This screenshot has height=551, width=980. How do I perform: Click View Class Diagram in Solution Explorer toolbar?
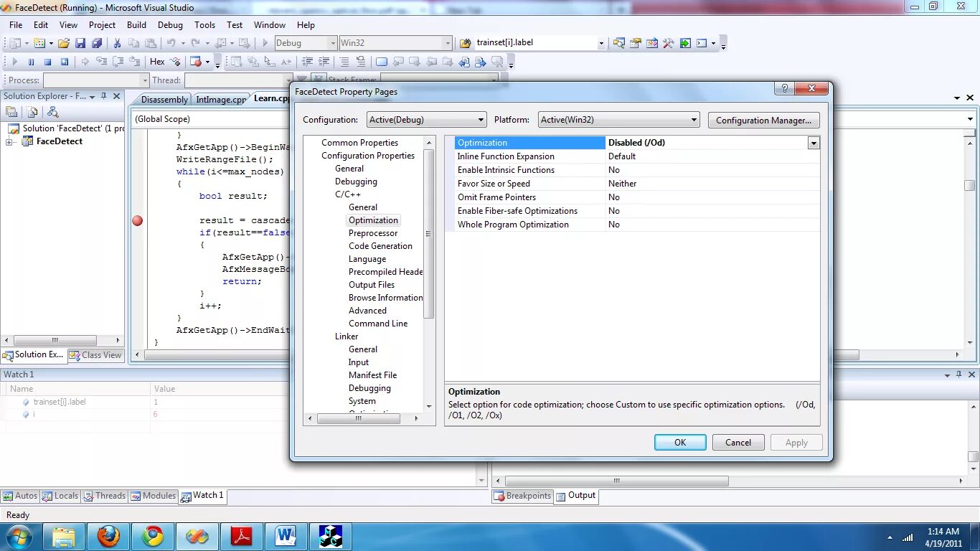(x=52, y=112)
